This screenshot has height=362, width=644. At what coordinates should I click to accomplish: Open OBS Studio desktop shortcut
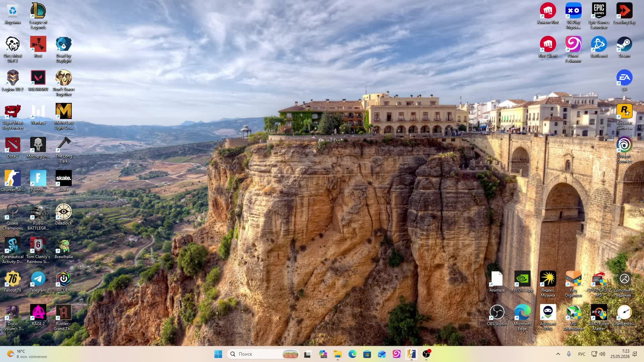497,315
